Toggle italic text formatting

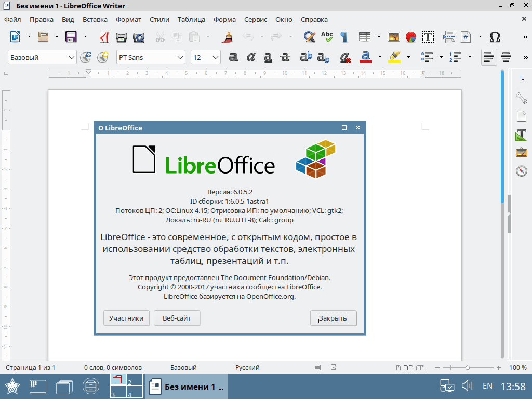[x=251, y=57]
